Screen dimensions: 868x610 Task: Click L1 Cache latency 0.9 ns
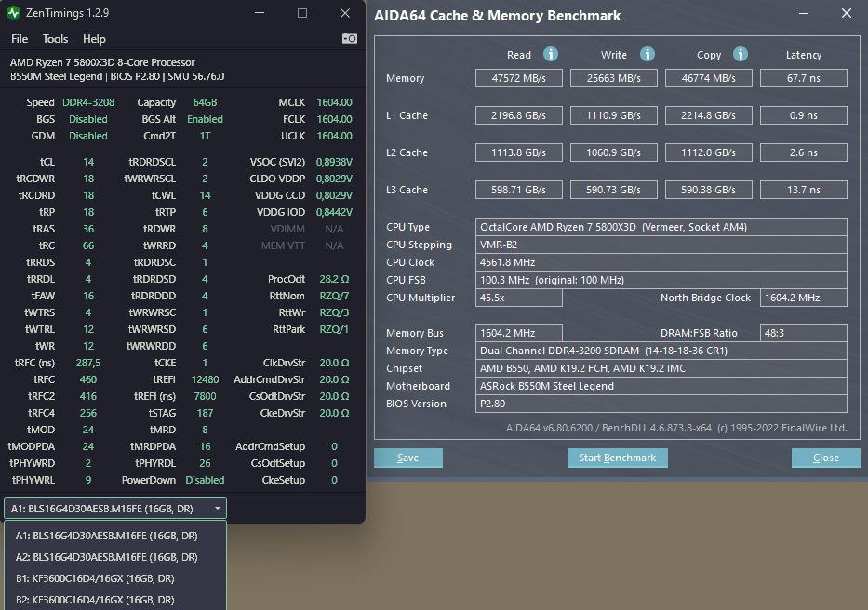(803, 115)
